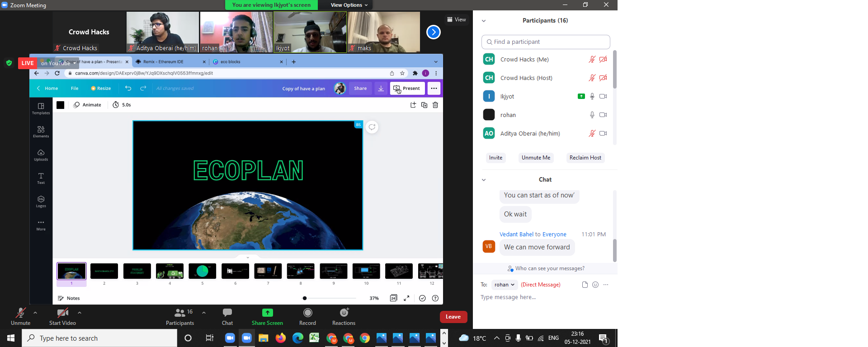Click the file attachment icon in chat
868x347 pixels.
coord(585,285)
